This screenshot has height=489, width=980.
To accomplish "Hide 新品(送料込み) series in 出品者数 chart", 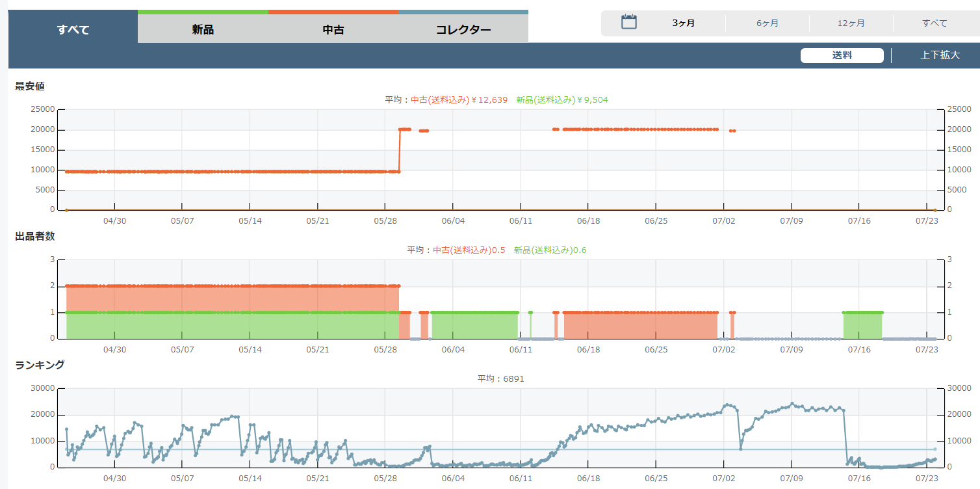I will [550, 250].
